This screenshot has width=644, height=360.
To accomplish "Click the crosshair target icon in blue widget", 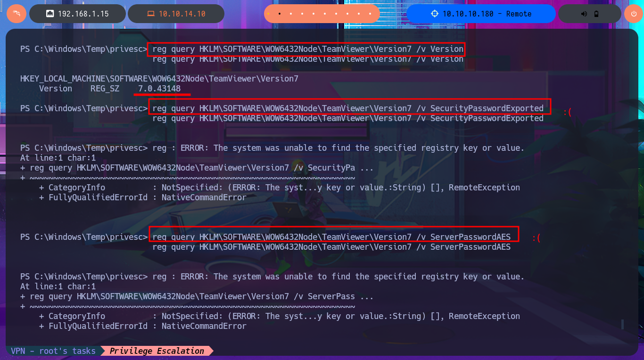I will [x=435, y=14].
